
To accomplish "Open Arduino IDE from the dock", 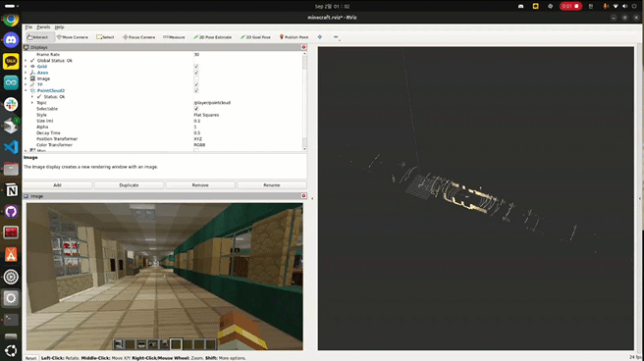I will [11, 82].
